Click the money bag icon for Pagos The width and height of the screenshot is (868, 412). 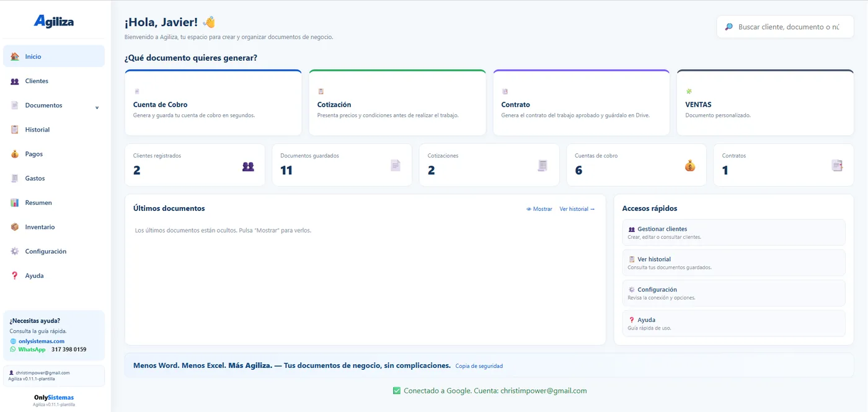click(15, 154)
